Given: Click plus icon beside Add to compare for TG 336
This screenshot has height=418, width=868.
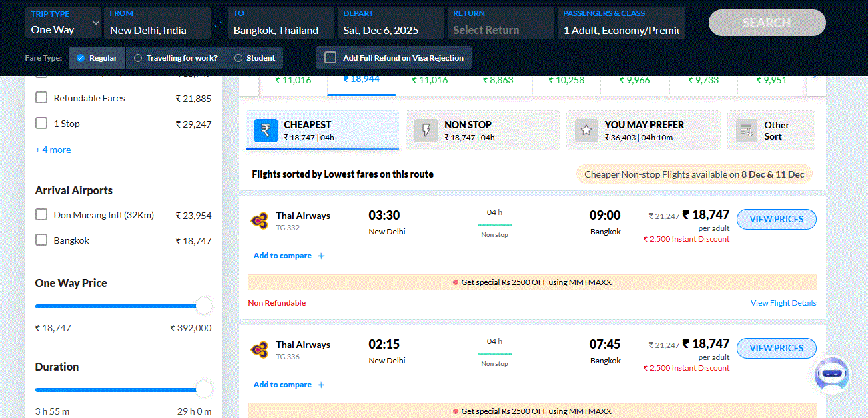Looking at the screenshot, I should click(321, 385).
